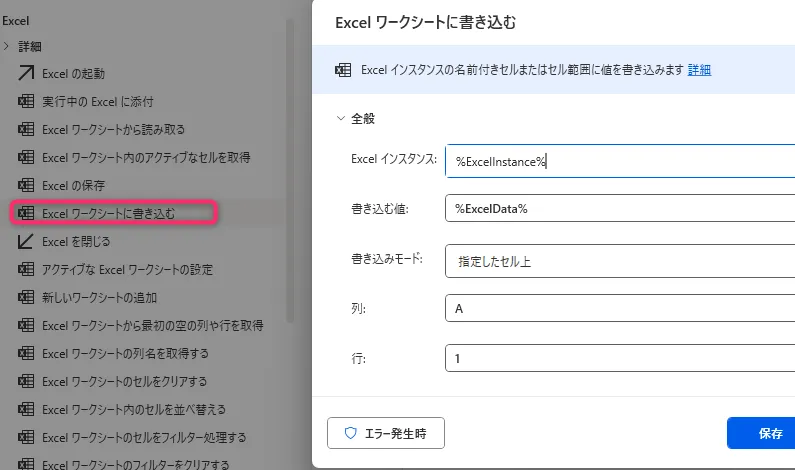The image size is (795, 470).
Task: Click the shield icon on エラー発生時
Action: [350, 433]
